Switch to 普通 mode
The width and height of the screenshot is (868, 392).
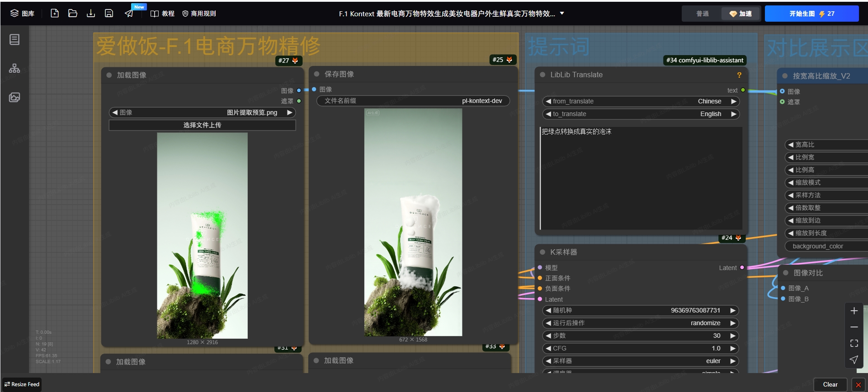(x=702, y=14)
